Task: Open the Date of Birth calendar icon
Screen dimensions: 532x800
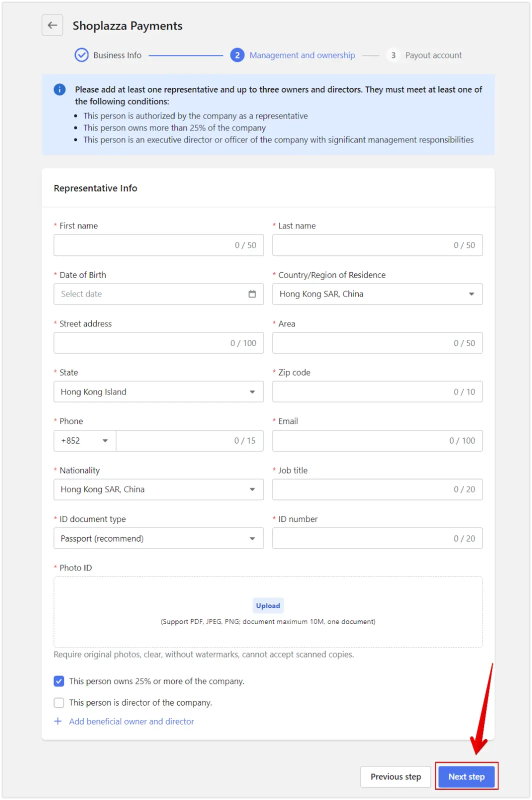Action: (252, 294)
